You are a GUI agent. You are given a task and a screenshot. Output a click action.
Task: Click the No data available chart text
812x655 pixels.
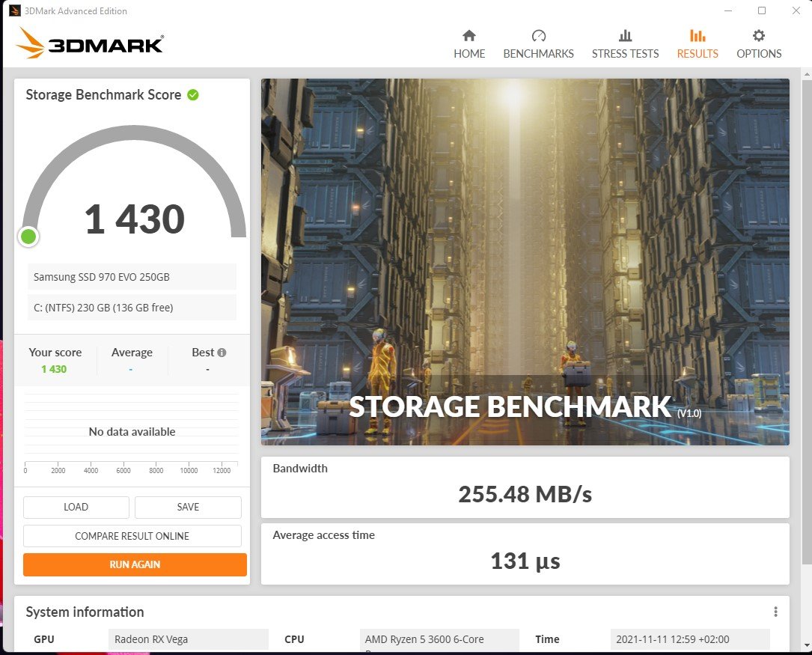[132, 431]
